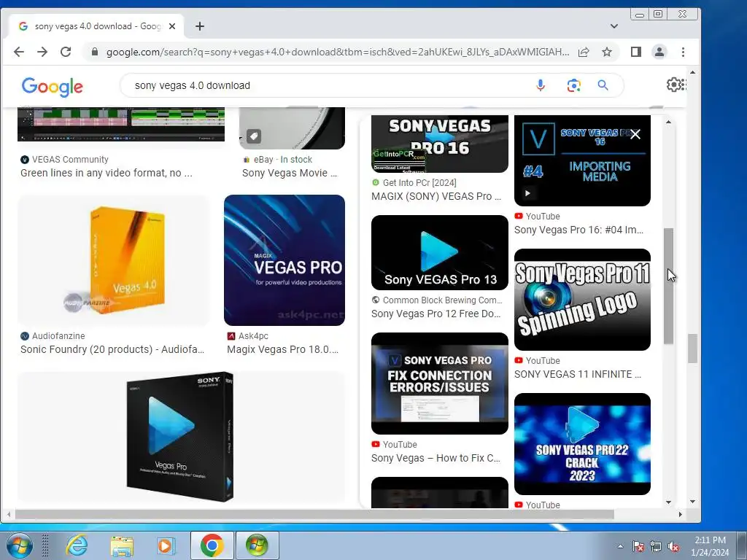Click the VEGAS Community source label
Viewport: 747px width, 560px height.
70,160
